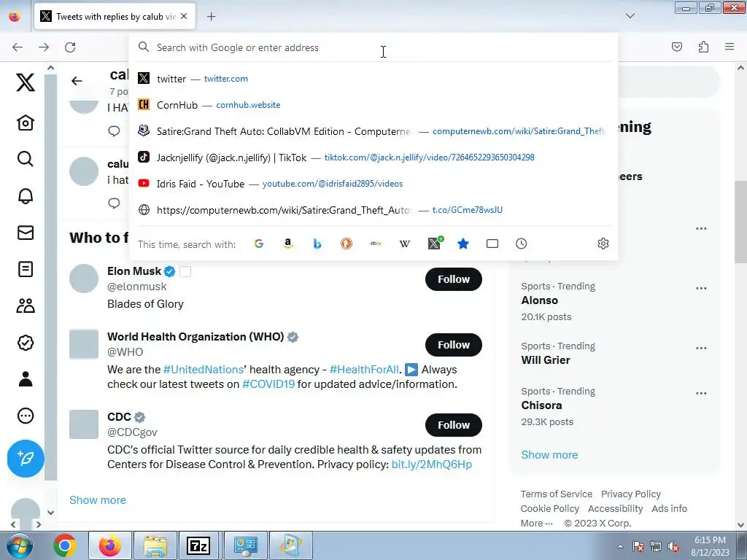Open the list all tabs chevron
Viewport: 747px width, 560px height.
(x=630, y=16)
